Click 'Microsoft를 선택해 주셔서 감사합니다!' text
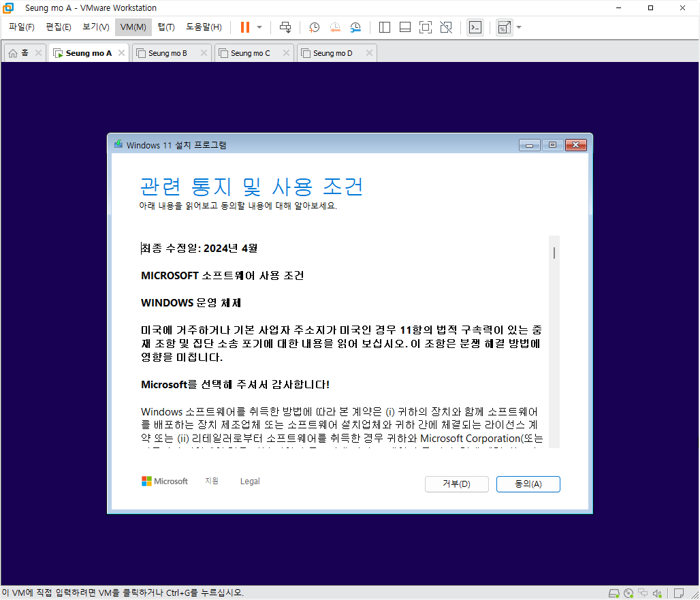The height and width of the screenshot is (600, 700). pyautogui.click(x=236, y=384)
